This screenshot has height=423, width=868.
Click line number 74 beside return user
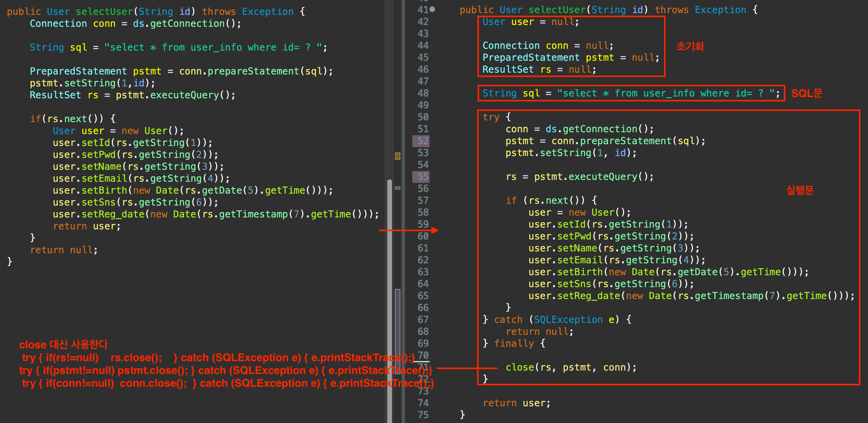coord(423,403)
